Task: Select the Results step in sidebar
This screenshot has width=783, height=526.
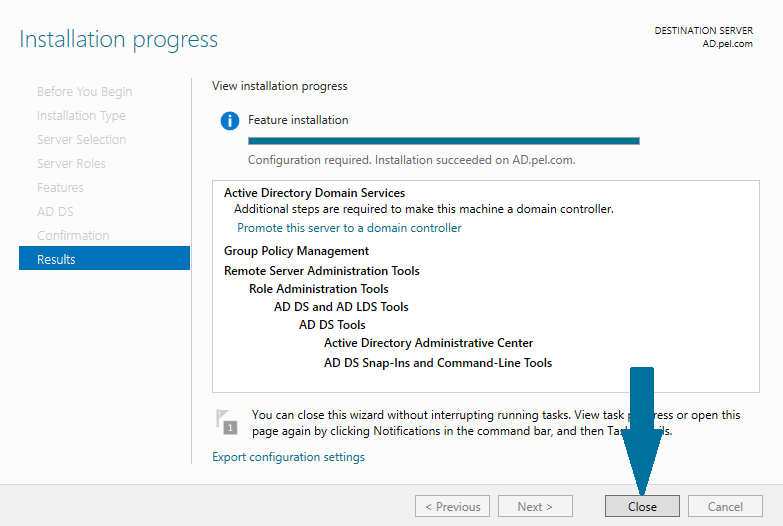Action: (x=104, y=259)
